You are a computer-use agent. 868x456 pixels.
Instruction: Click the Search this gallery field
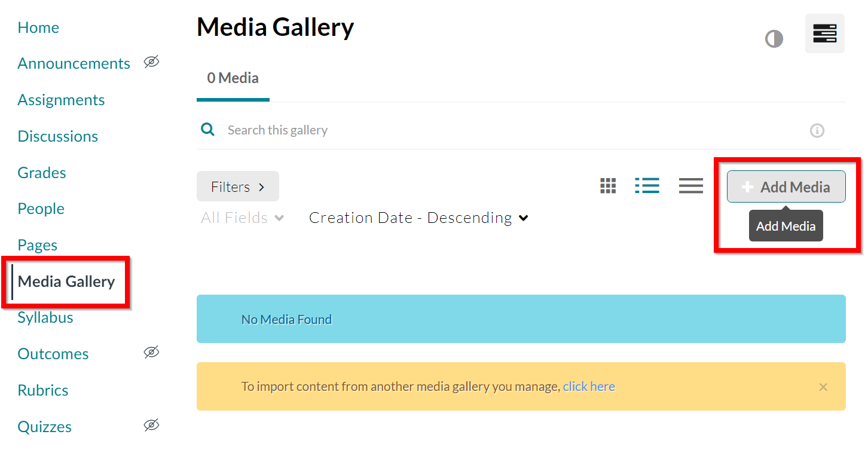pyautogui.click(x=418, y=130)
